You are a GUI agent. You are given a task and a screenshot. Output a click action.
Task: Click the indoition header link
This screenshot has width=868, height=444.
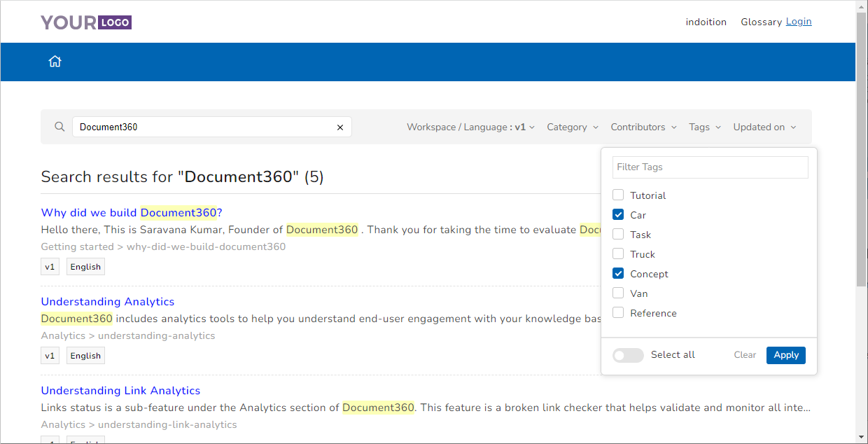coord(706,22)
